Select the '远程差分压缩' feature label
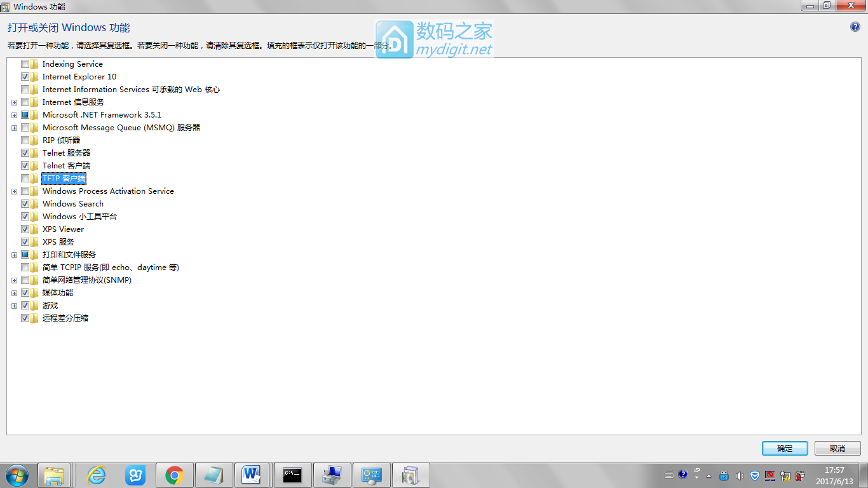This screenshot has width=868, height=488. [65, 318]
